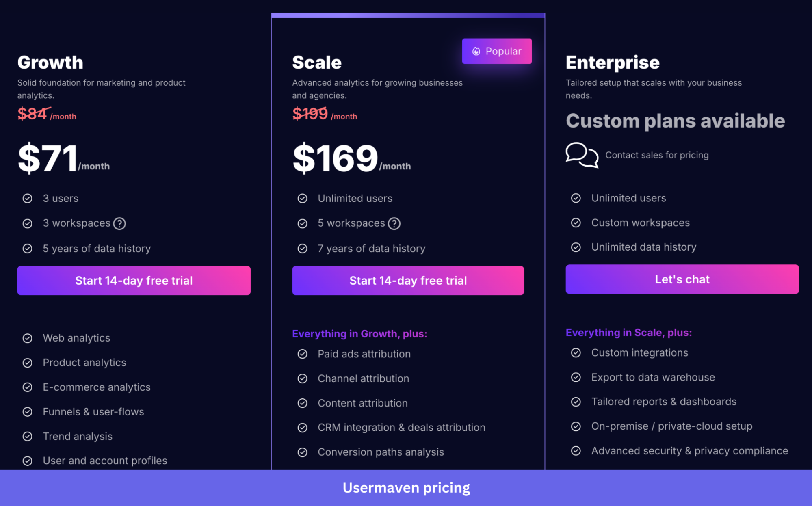Click the Contact sales for pricing text
The width and height of the screenshot is (812, 506).
[657, 155]
